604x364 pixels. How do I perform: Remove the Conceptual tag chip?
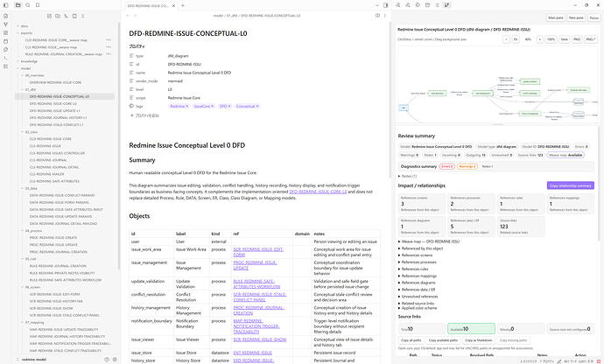point(257,106)
